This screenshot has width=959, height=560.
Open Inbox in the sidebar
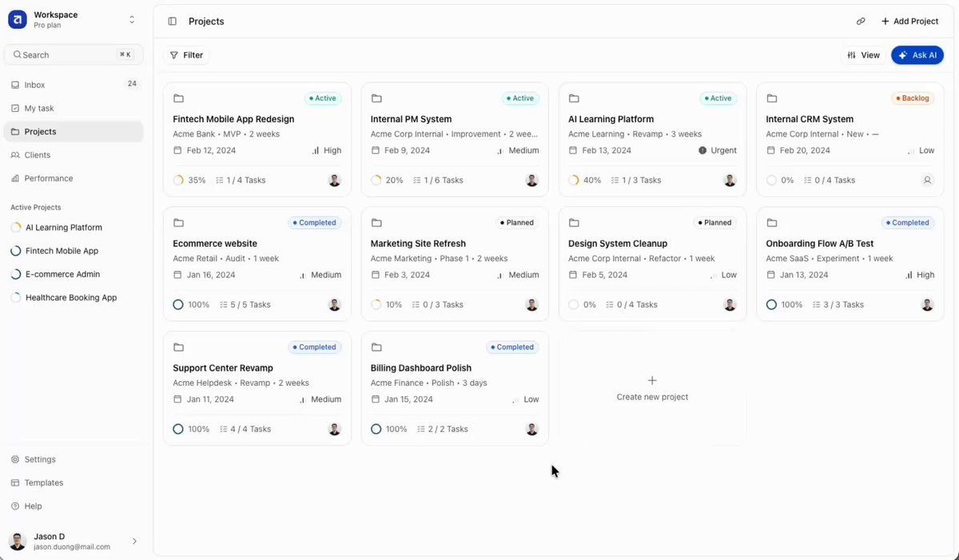[x=35, y=85]
